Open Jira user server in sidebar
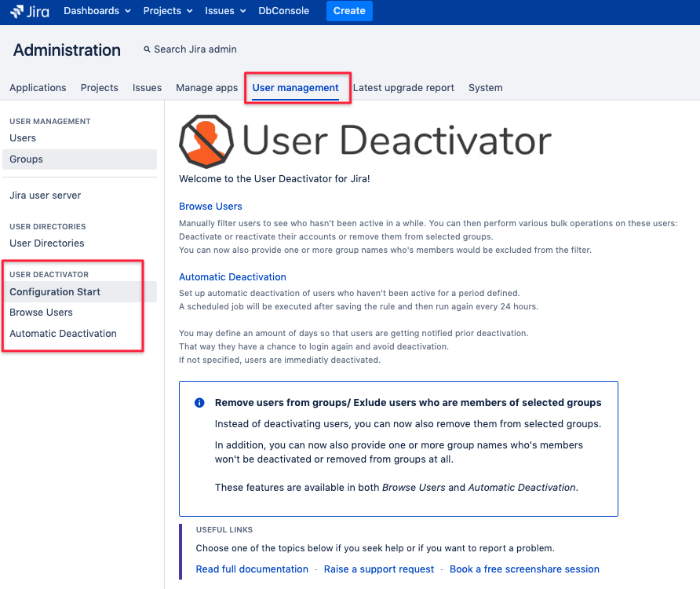700x589 pixels. [45, 196]
